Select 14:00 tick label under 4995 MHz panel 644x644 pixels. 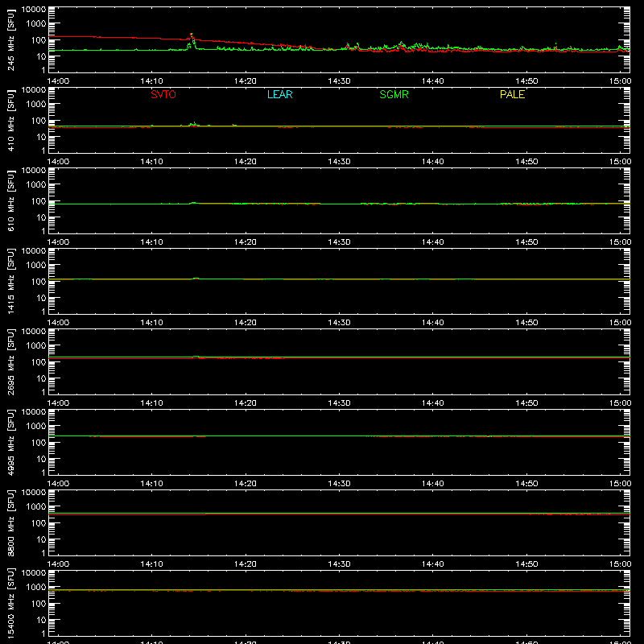click(x=58, y=484)
